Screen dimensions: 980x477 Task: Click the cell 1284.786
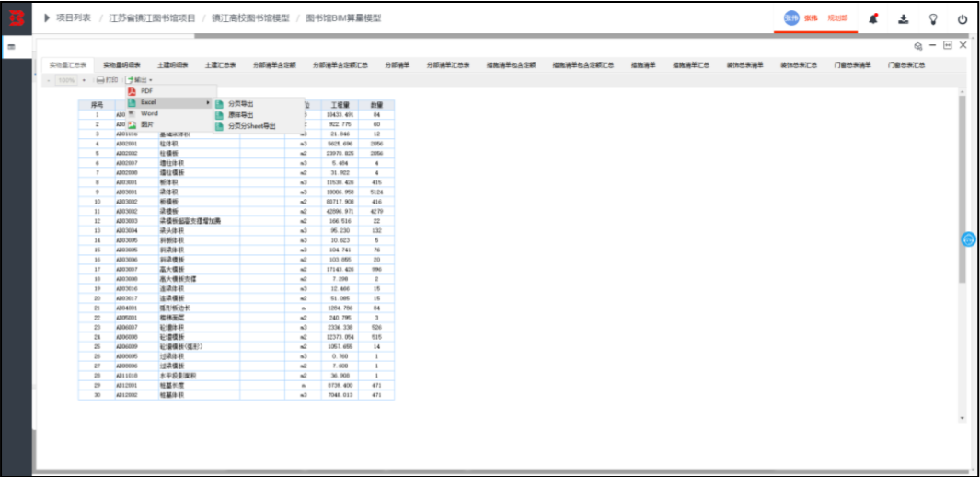tap(340, 308)
